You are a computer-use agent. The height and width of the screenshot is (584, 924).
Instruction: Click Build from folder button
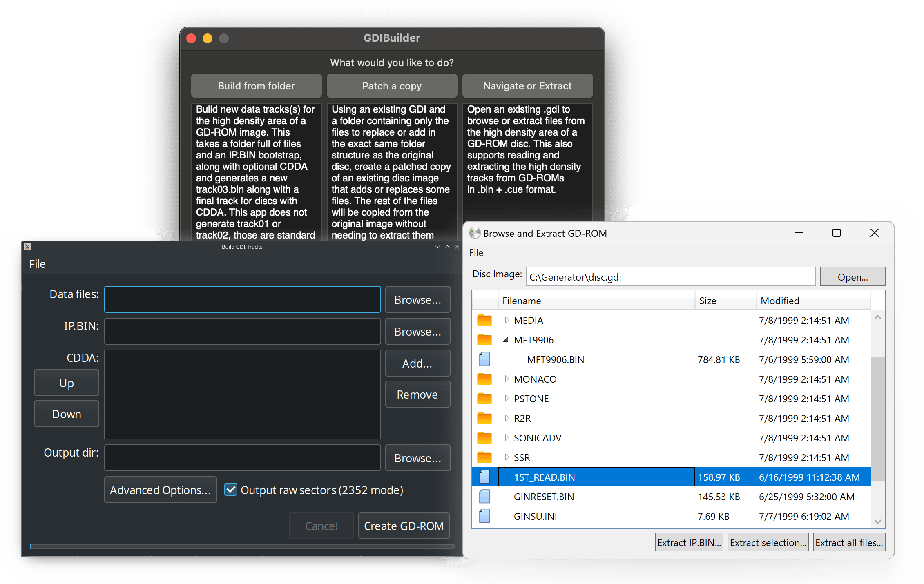pyautogui.click(x=257, y=86)
